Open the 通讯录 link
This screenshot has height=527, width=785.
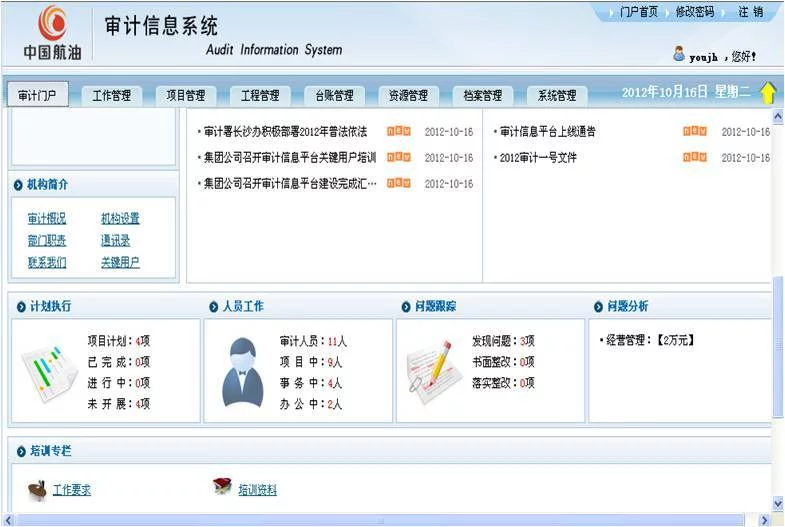pos(115,241)
